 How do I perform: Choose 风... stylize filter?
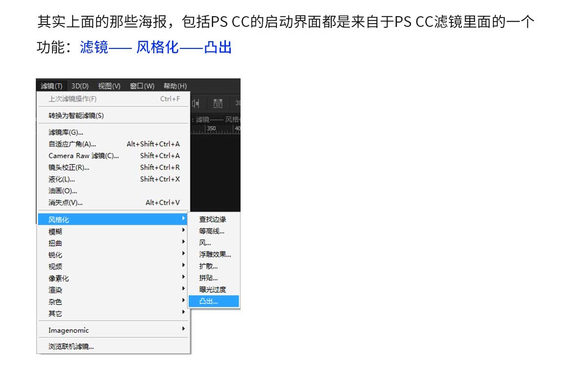tap(215, 243)
